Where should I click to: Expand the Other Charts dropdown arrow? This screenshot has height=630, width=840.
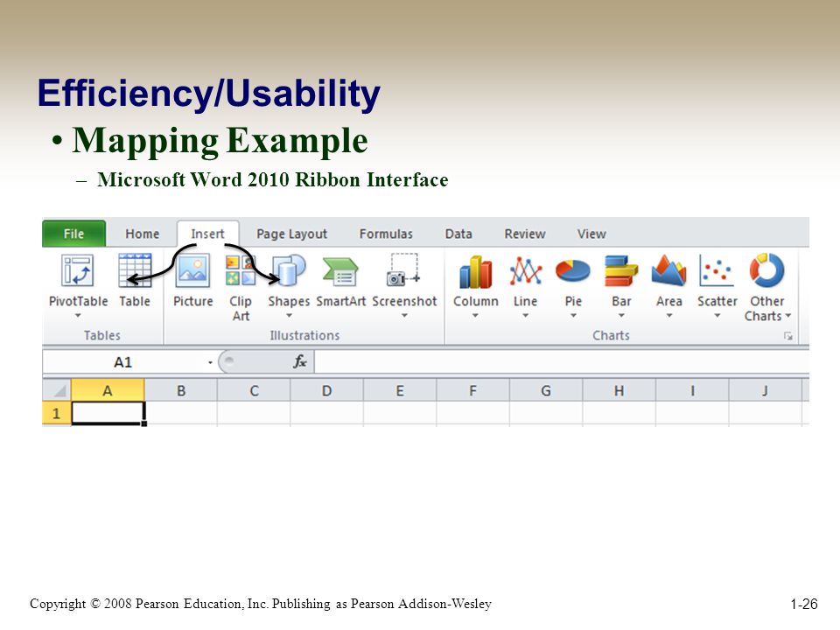point(788,316)
